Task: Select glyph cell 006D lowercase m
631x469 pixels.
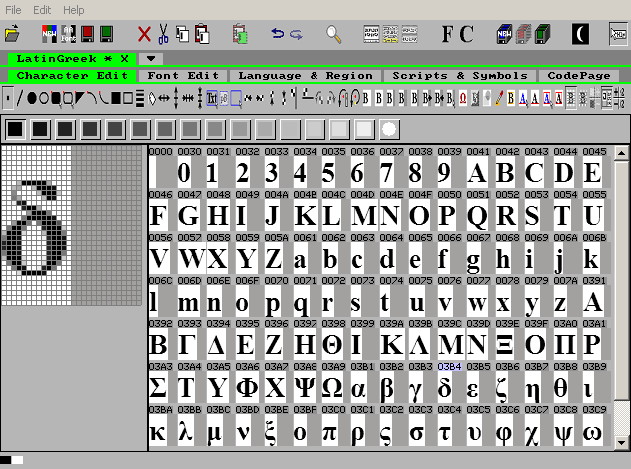Action: 189,297
